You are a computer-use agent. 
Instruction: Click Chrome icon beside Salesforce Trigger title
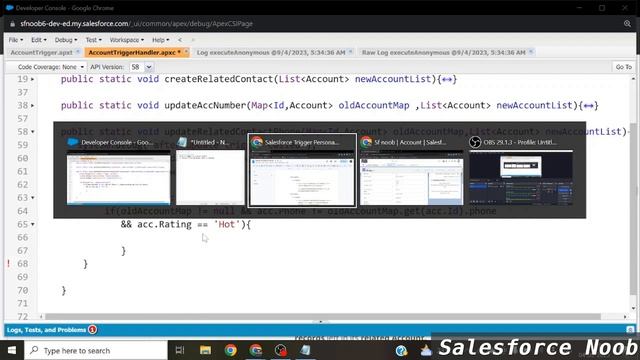(257, 142)
